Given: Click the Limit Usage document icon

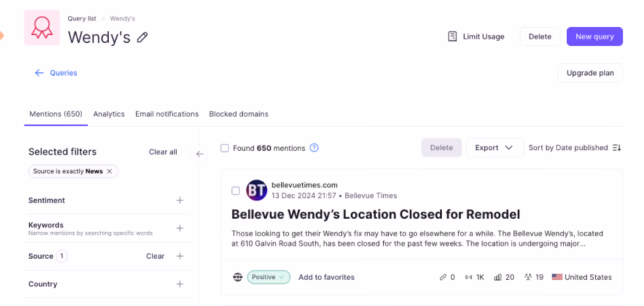Looking at the screenshot, I should click(452, 37).
